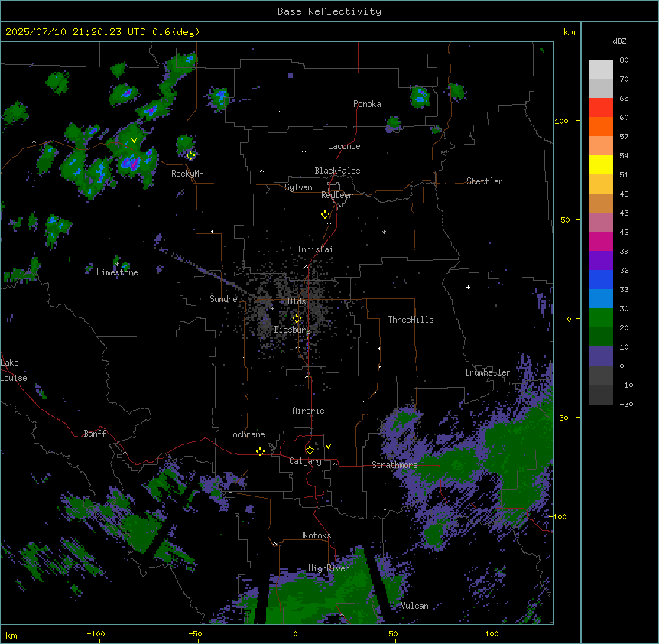The width and height of the screenshot is (659, 644).
Task: Click the Limestone label
Action: 117,272
